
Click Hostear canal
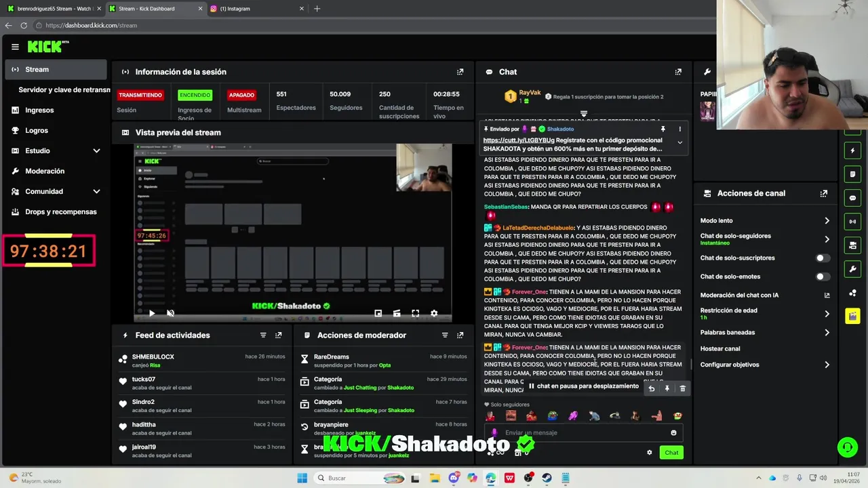tap(720, 348)
